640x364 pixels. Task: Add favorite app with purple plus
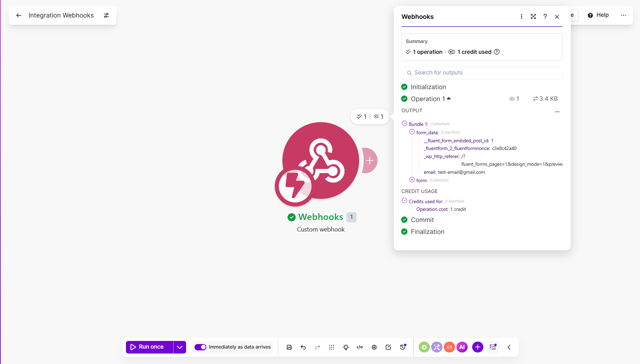pyautogui.click(x=478, y=347)
